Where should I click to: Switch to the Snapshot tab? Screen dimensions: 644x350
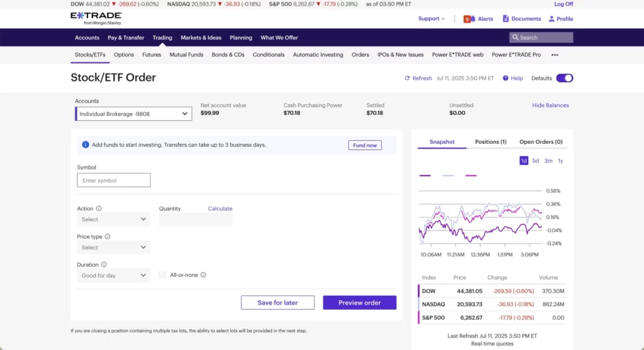pyautogui.click(x=442, y=141)
